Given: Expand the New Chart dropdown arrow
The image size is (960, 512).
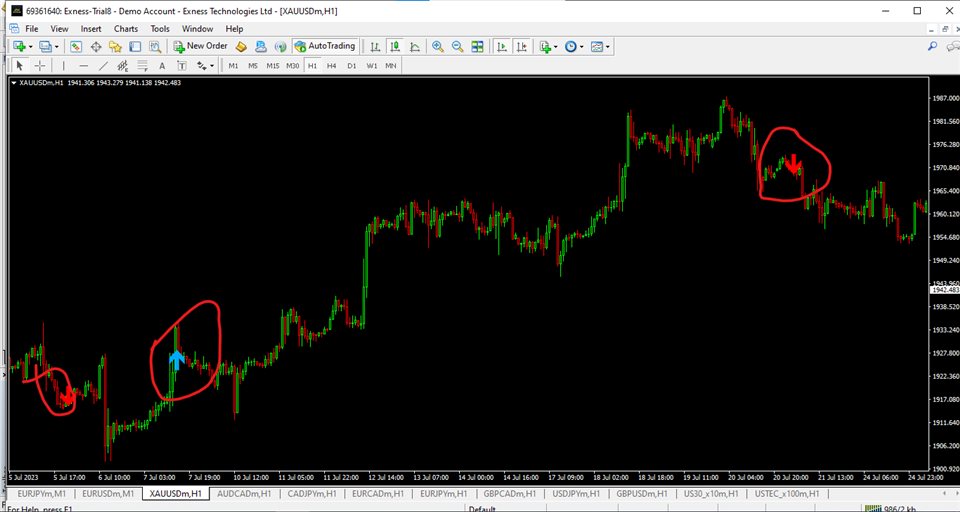Looking at the screenshot, I should point(30,47).
